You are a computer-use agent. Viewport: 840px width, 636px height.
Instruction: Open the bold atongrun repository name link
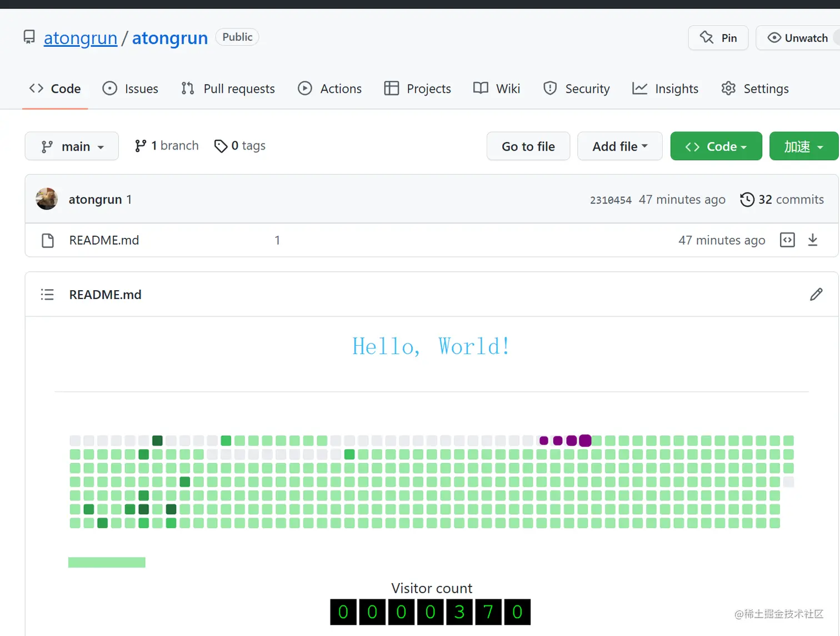point(170,38)
